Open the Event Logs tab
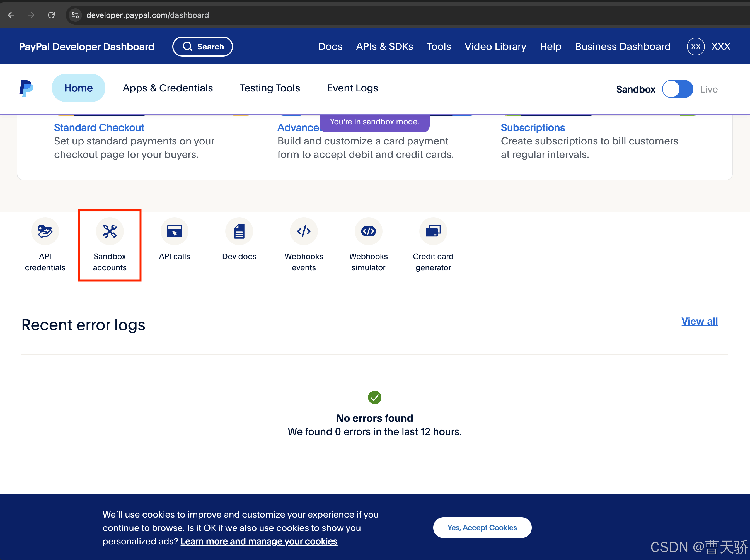 pos(352,88)
